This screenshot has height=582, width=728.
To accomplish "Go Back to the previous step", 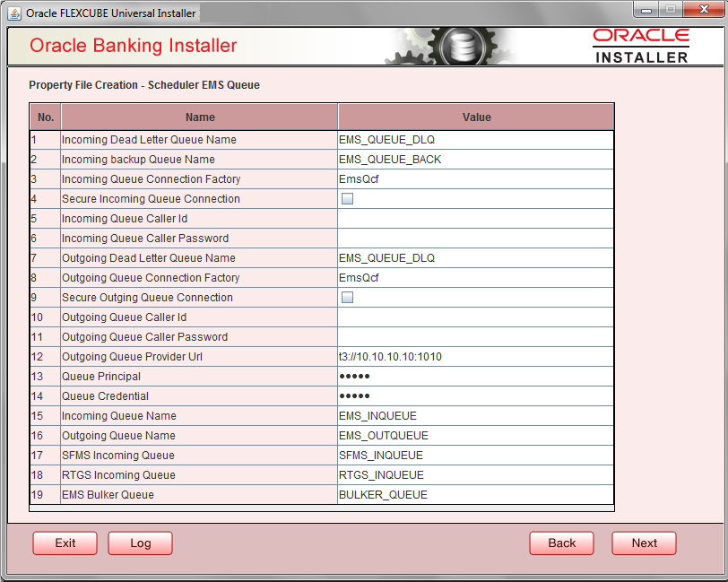I will pos(561,543).
